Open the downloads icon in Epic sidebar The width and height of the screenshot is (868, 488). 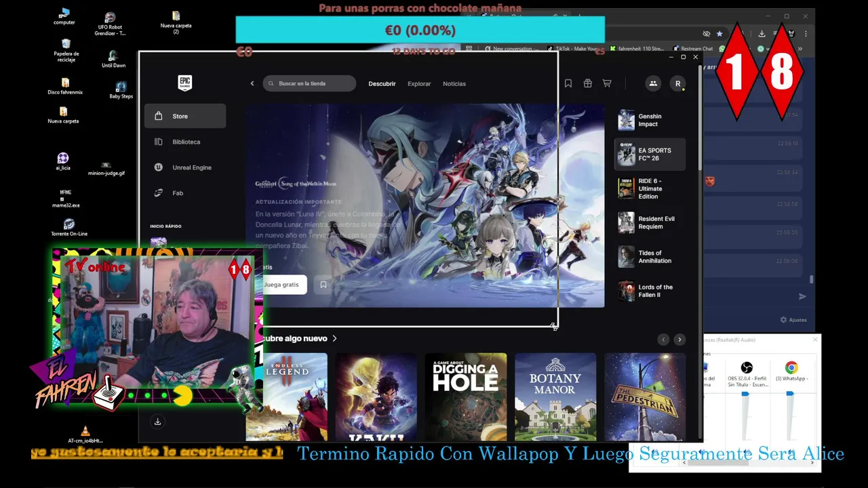157,422
